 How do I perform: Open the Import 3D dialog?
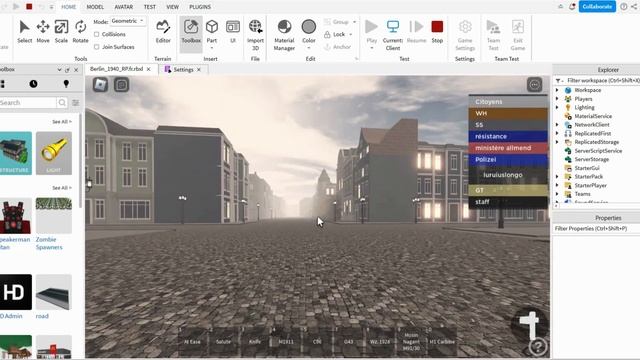tap(255, 35)
